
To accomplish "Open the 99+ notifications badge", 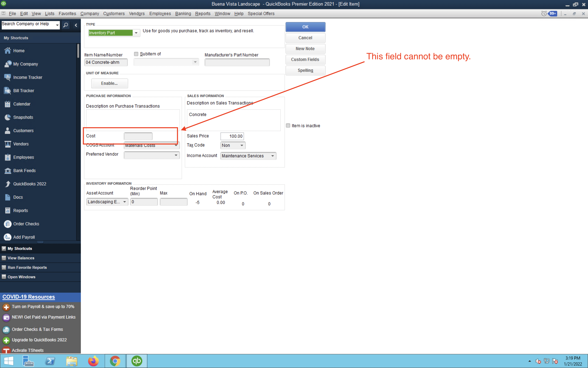I will click(553, 14).
